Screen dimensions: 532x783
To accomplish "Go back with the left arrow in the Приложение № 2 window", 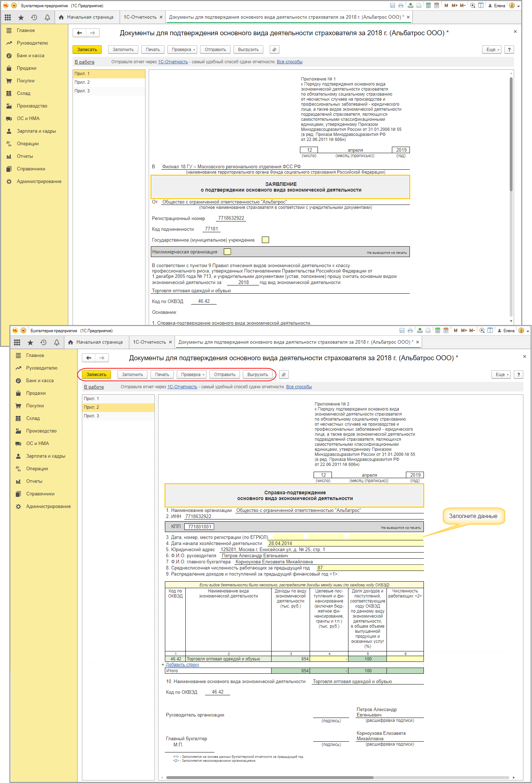I will click(89, 358).
